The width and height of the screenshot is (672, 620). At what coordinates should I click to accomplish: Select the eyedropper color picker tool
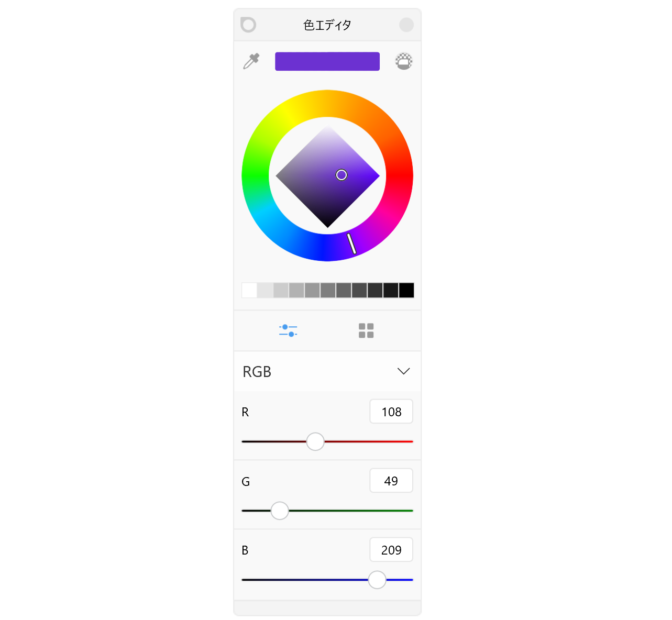pyautogui.click(x=251, y=61)
